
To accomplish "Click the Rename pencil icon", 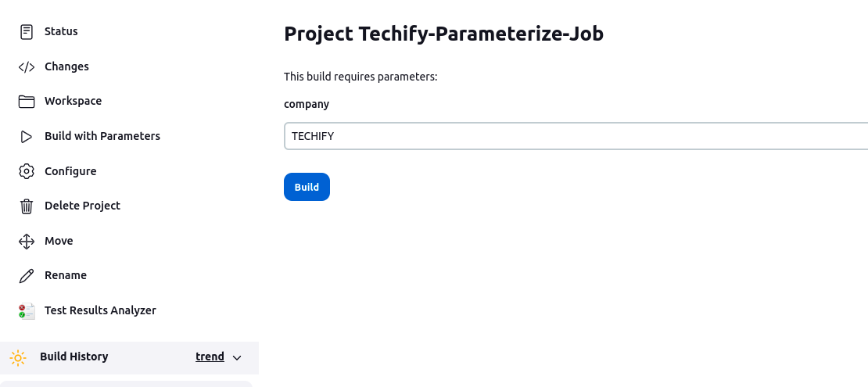I will (x=26, y=276).
